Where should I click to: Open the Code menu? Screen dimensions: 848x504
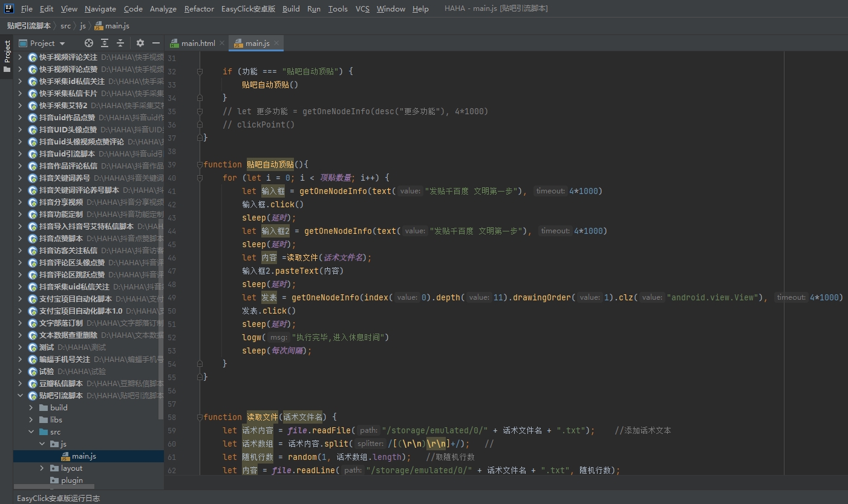click(133, 8)
